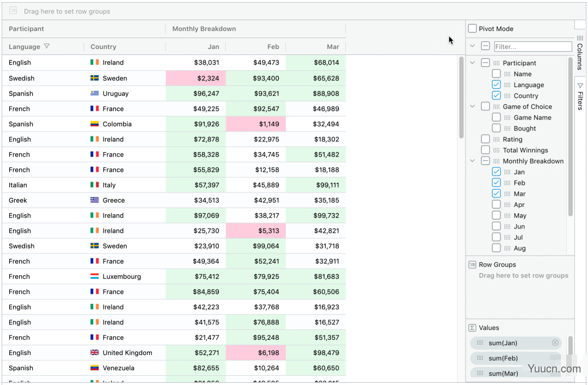Check the Game Name checkbox
The height and width of the screenshot is (385, 588).
coord(496,117)
